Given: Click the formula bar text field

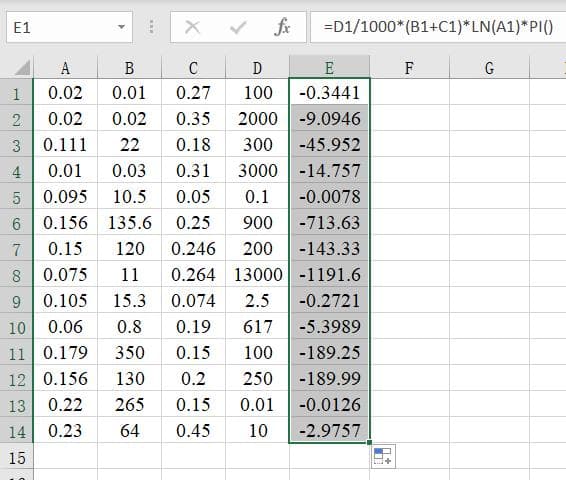Looking at the screenshot, I should pyautogui.click(x=438, y=27).
